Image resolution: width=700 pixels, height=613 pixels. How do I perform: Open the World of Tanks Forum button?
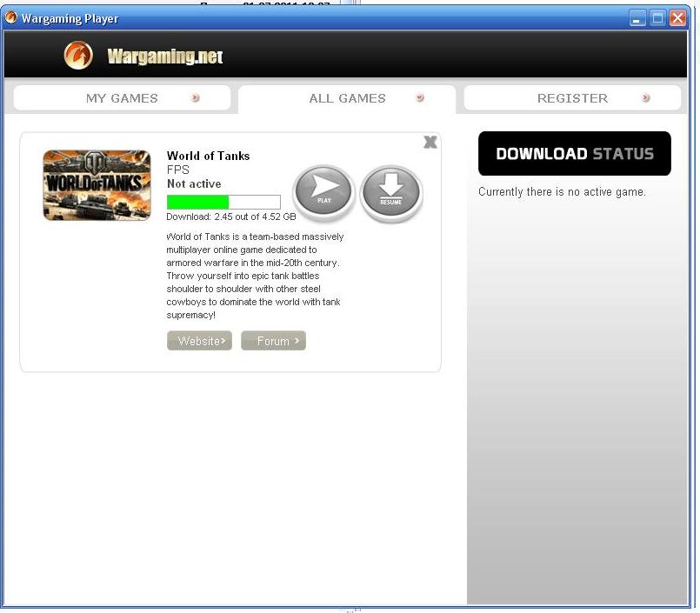[273, 341]
